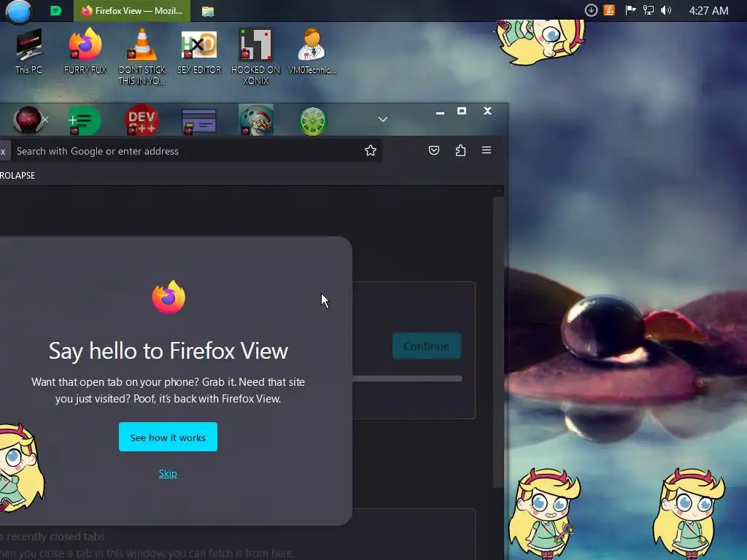
Task: Launch the FURRY FUX Firefox shortcut
Action: [85, 51]
